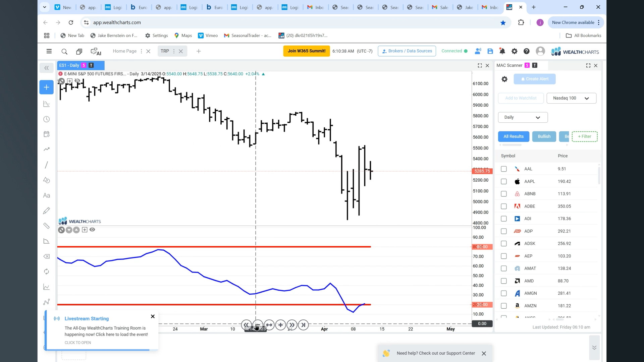
Task: Jump to latest bar control
Action: coord(303,325)
